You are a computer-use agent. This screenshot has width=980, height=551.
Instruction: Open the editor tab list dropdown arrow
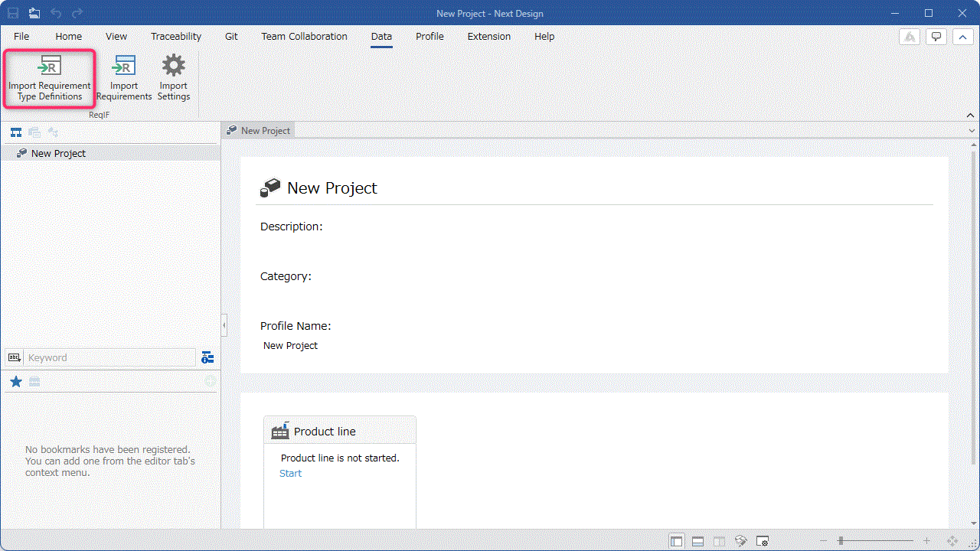tap(972, 131)
